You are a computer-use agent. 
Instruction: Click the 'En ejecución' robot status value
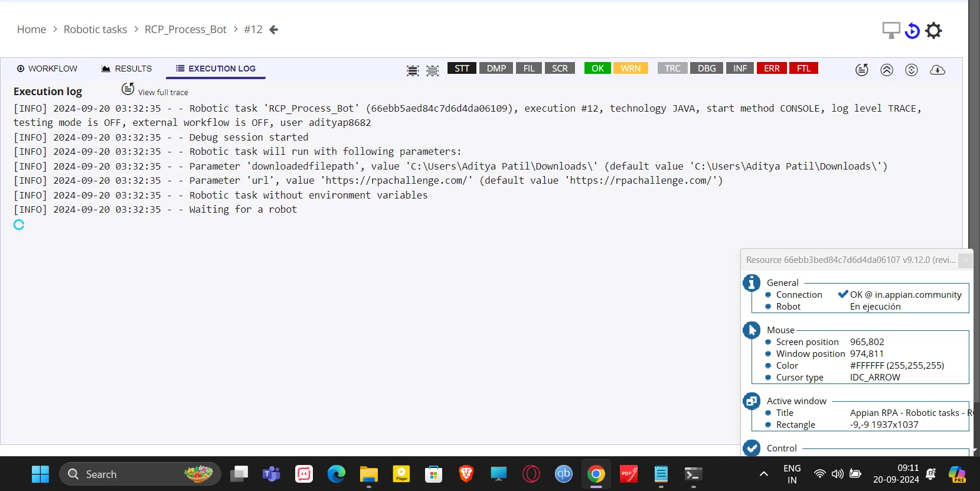876,307
